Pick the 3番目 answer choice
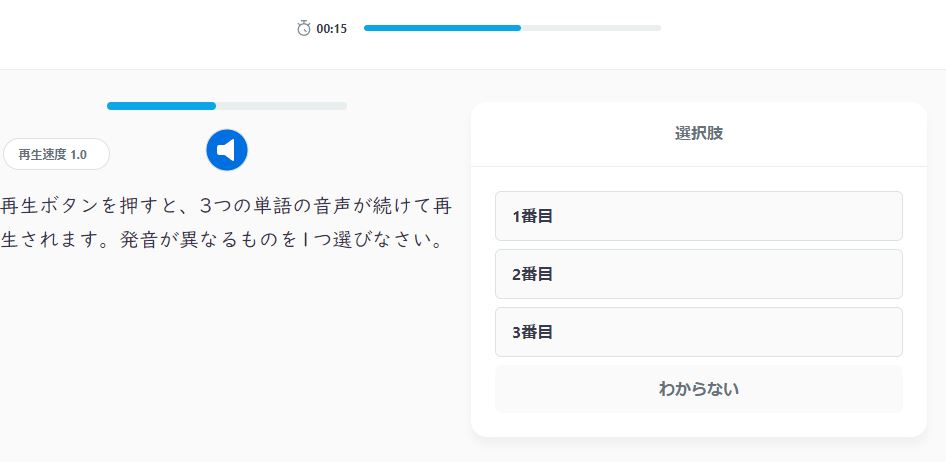 click(x=698, y=332)
